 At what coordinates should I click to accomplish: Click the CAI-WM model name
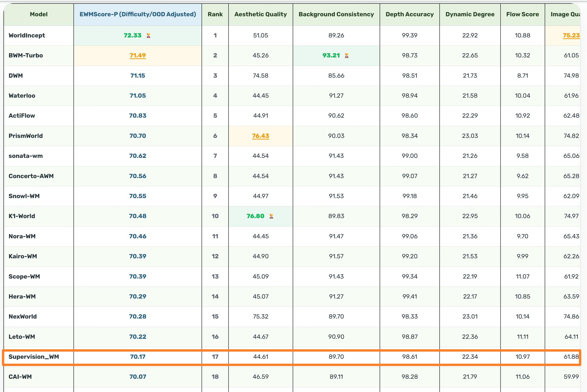[20, 377]
